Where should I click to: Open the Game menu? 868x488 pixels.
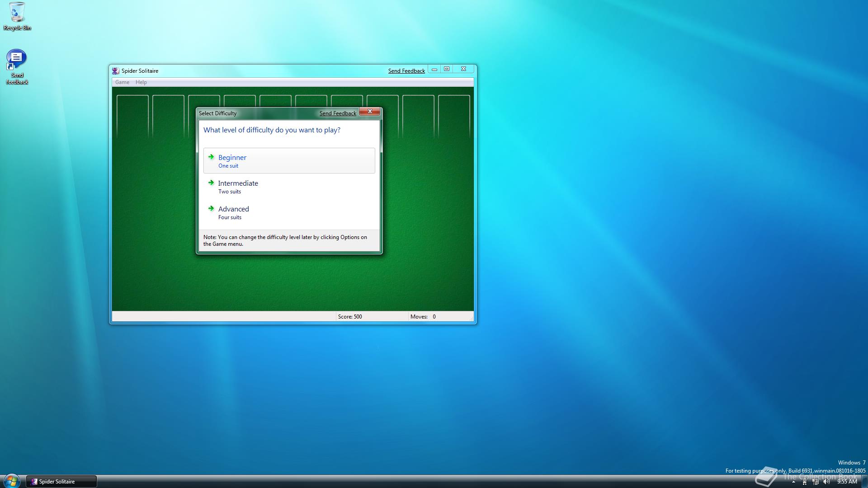click(122, 82)
